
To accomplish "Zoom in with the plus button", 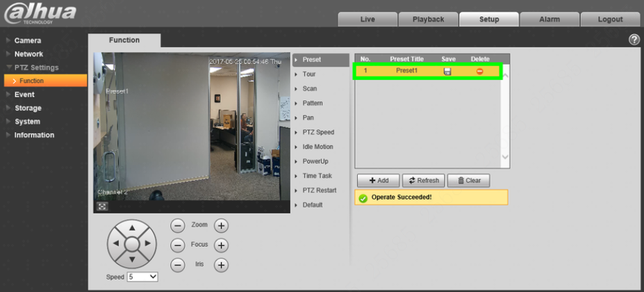I will [221, 225].
